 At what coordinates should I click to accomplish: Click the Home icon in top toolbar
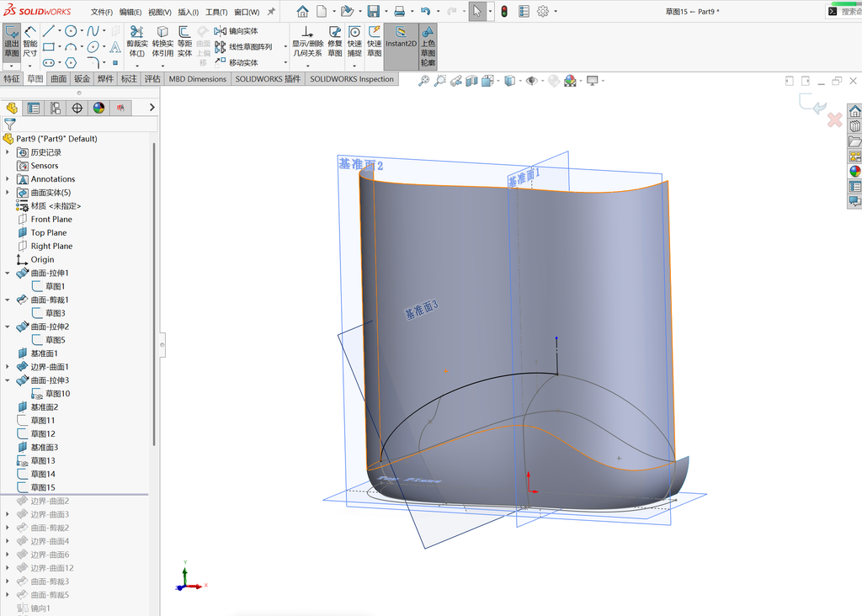302,11
